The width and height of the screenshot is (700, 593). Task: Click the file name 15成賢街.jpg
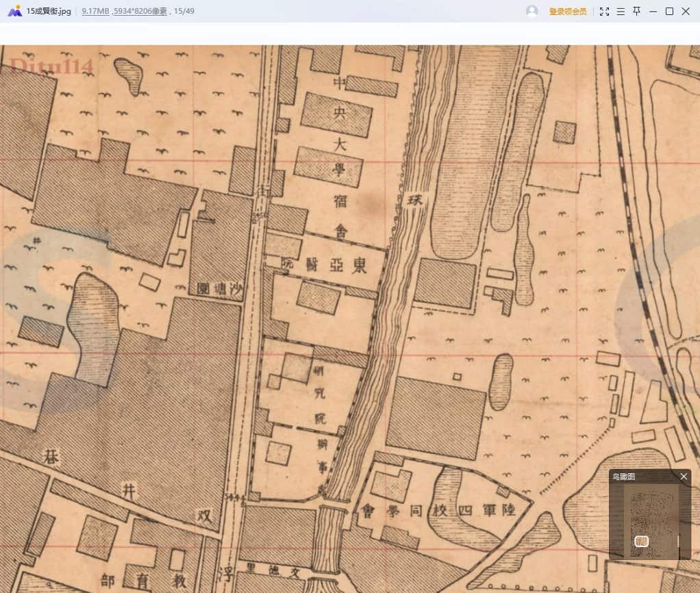49,11
